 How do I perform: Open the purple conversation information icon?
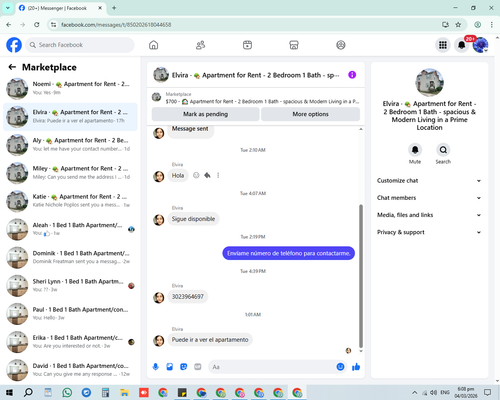(352, 75)
